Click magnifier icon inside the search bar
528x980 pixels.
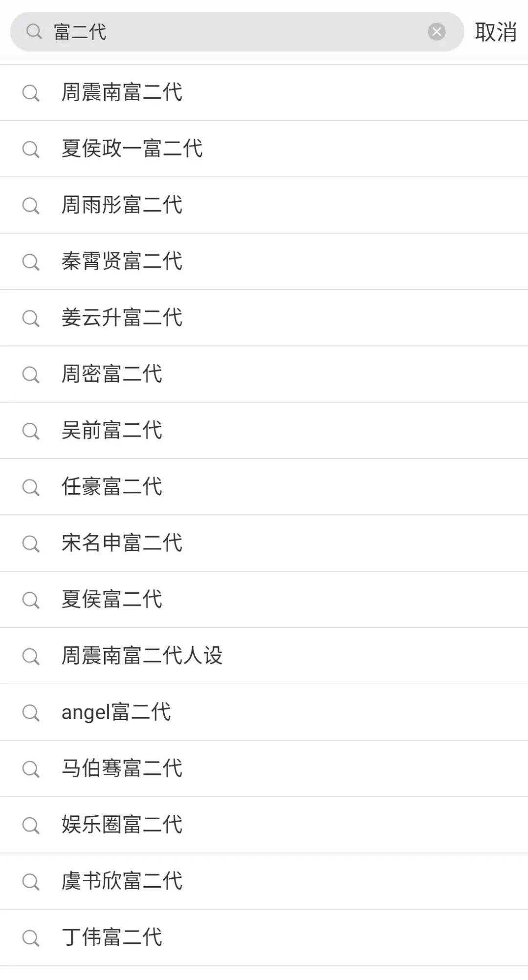[x=34, y=32]
